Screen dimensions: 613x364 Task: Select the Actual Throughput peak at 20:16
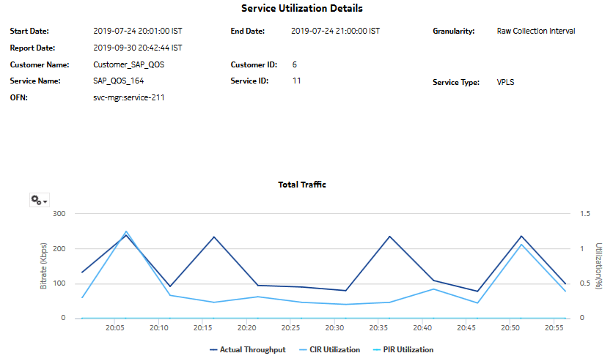pos(213,237)
